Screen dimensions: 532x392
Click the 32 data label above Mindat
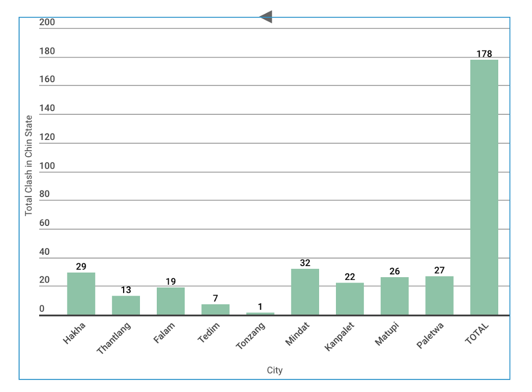(x=305, y=263)
